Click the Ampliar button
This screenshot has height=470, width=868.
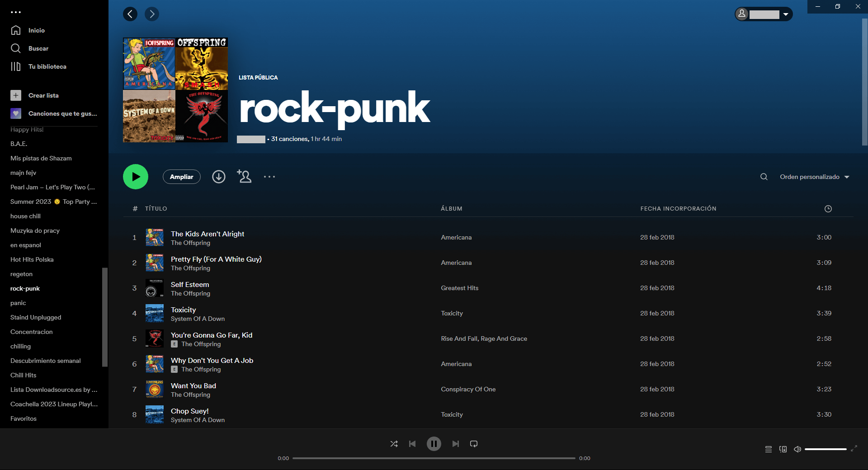click(x=182, y=177)
